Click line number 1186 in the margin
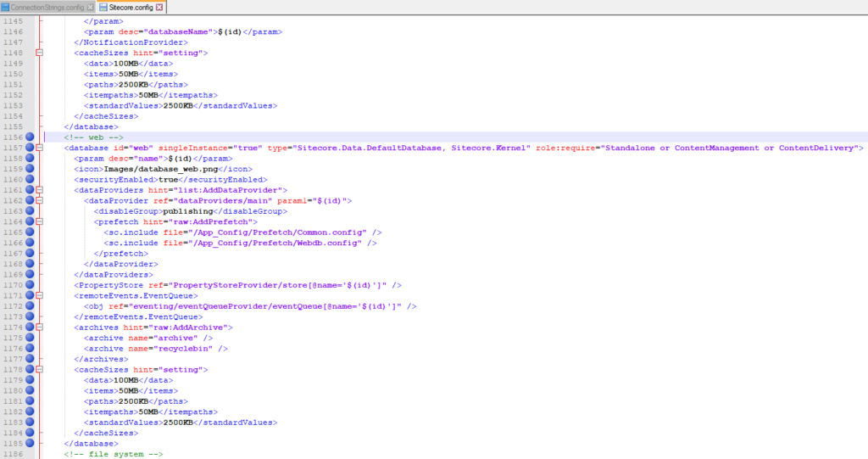This screenshot has height=459, width=868. 13,453
